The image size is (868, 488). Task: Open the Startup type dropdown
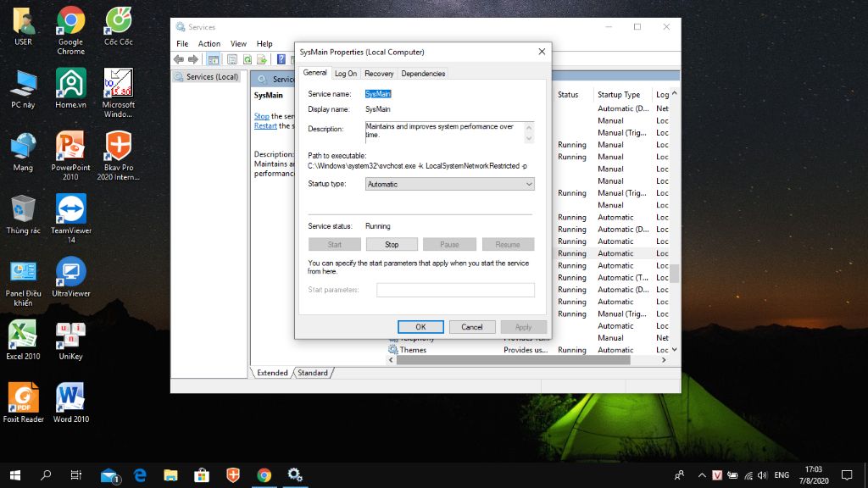[x=449, y=184]
